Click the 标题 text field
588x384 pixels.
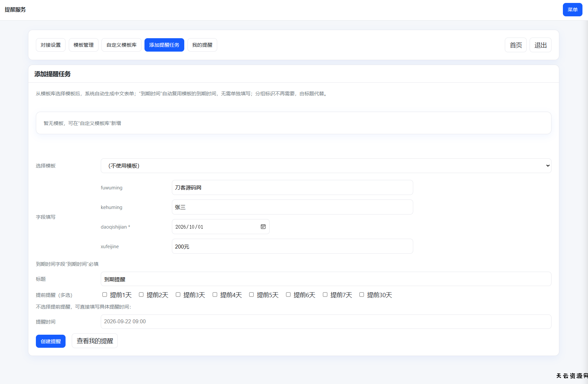[326, 279]
